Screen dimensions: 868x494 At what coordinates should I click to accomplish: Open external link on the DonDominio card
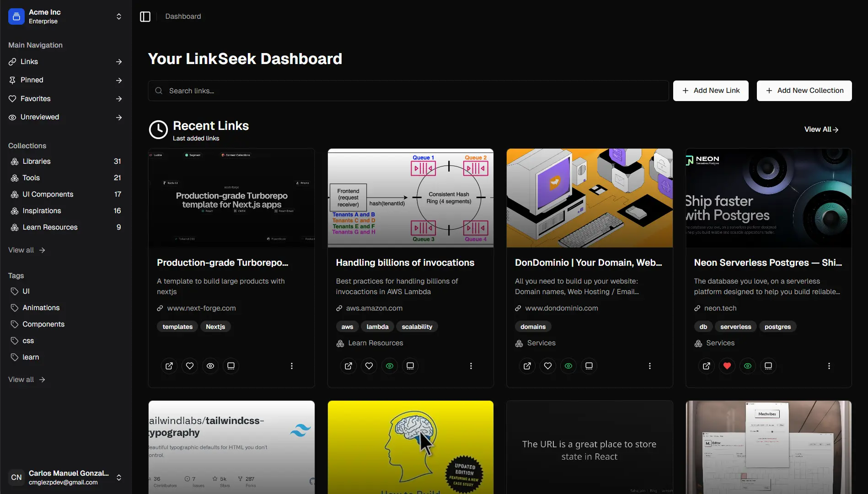point(527,365)
